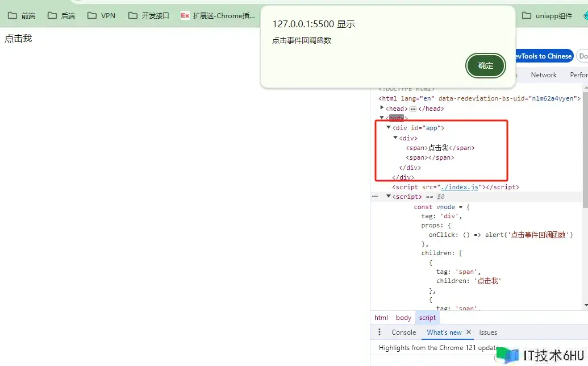Follow the ./index.js script source link
The height and width of the screenshot is (366, 588).
(461, 187)
